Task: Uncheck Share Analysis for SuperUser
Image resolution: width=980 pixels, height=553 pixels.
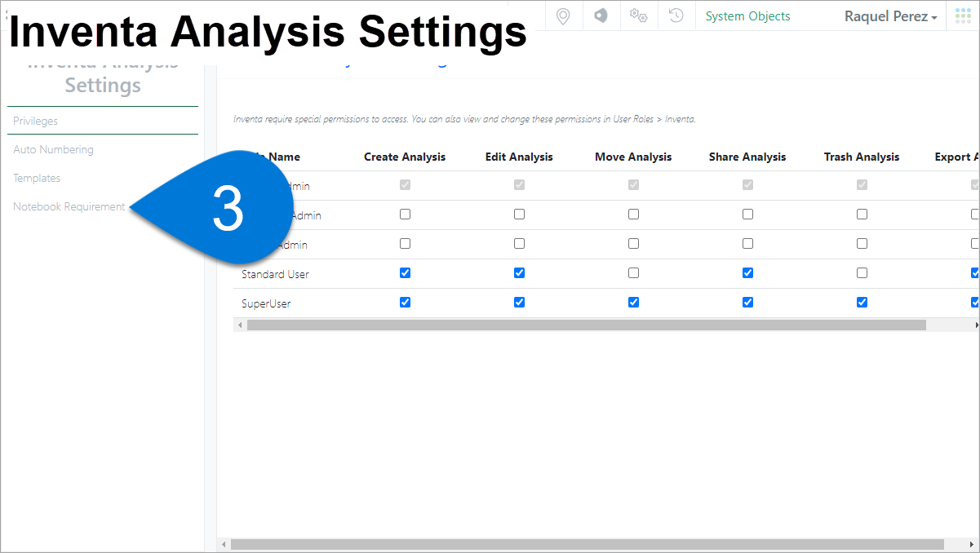Action: tap(747, 303)
